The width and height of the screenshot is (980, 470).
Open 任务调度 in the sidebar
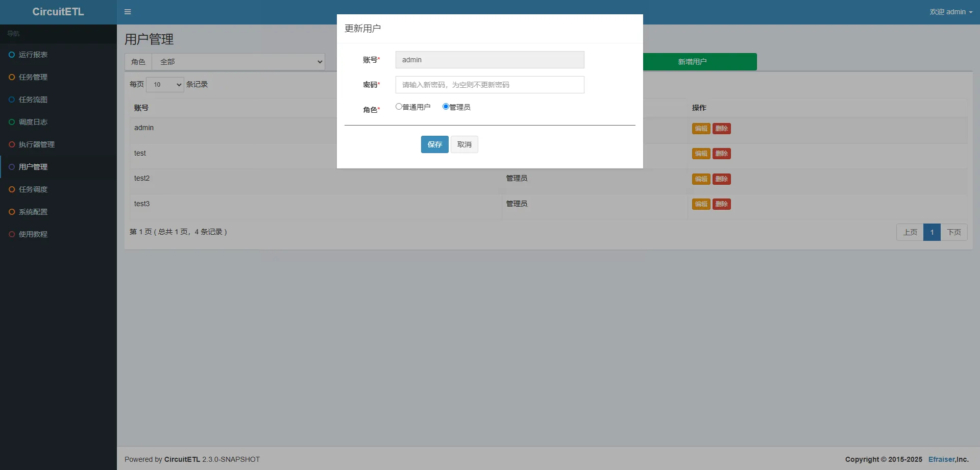33,189
